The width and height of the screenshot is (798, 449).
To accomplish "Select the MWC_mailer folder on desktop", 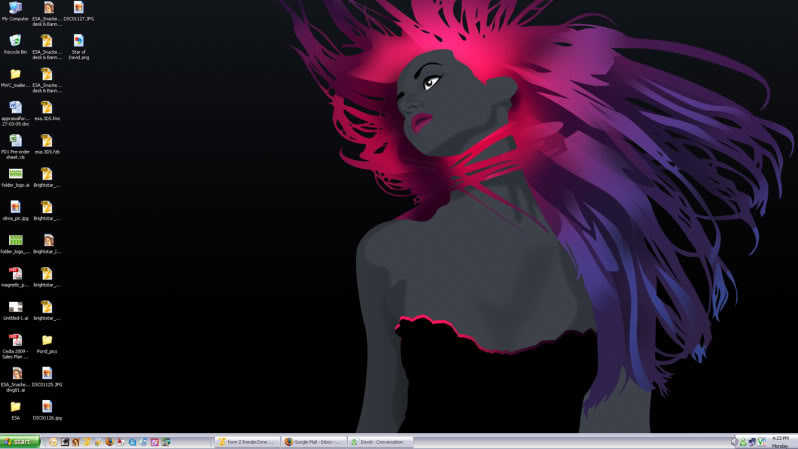I will pyautogui.click(x=15, y=78).
